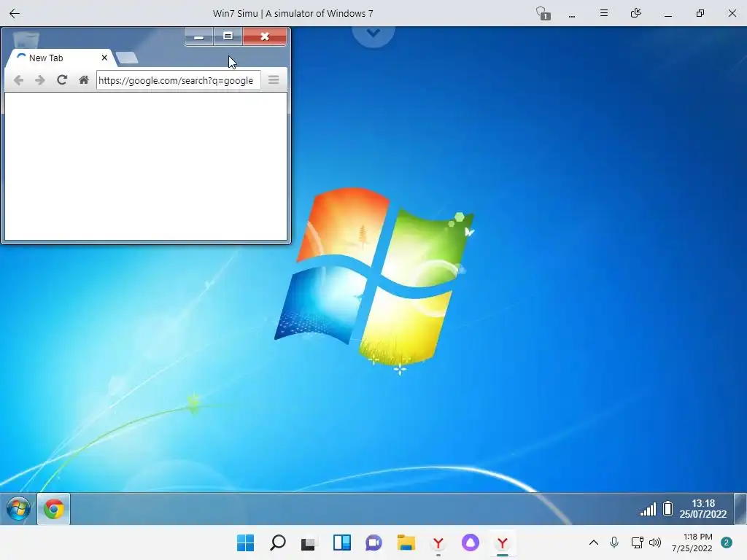Close the New Tab tab
Screen dimensions: 747x560
coord(104,58)
